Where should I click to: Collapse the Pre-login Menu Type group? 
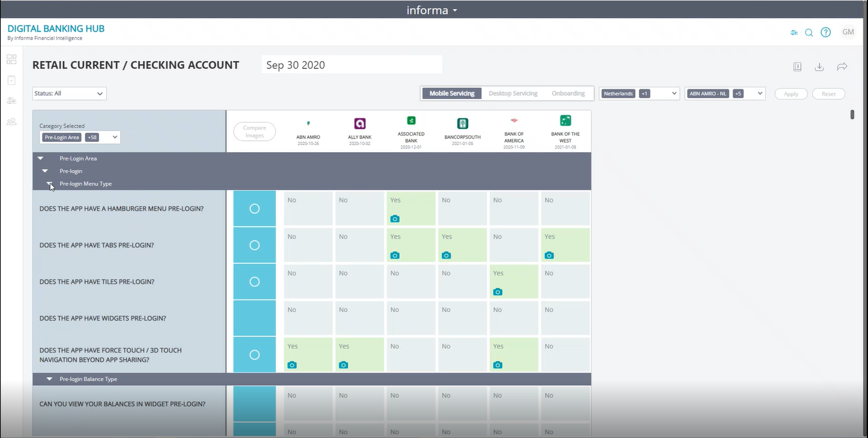[x=49, y=184]
